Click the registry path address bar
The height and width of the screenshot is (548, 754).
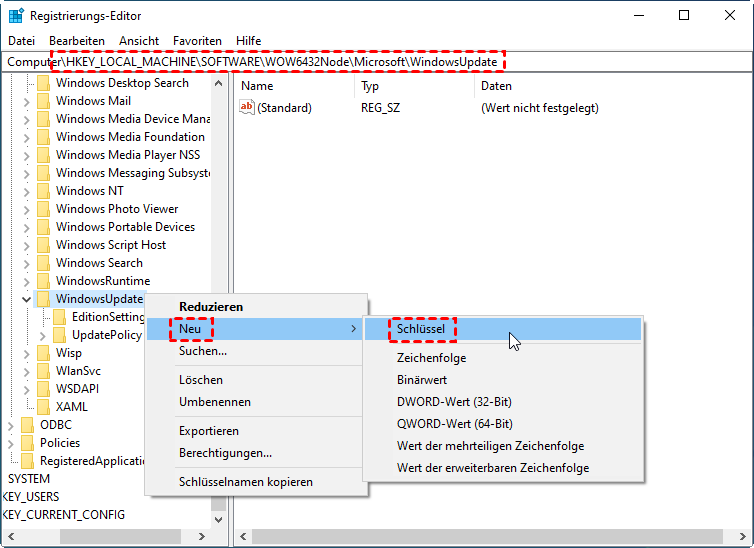tap(377, 62)
